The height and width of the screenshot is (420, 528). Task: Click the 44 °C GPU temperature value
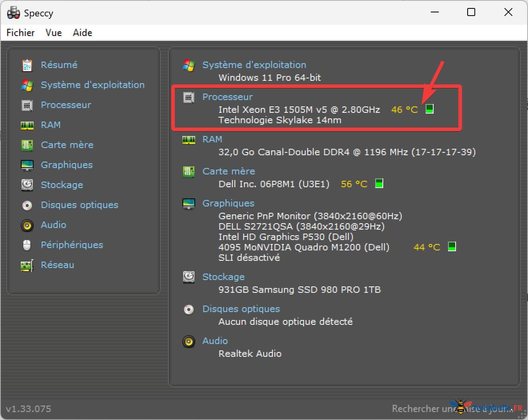click(427, 247)
